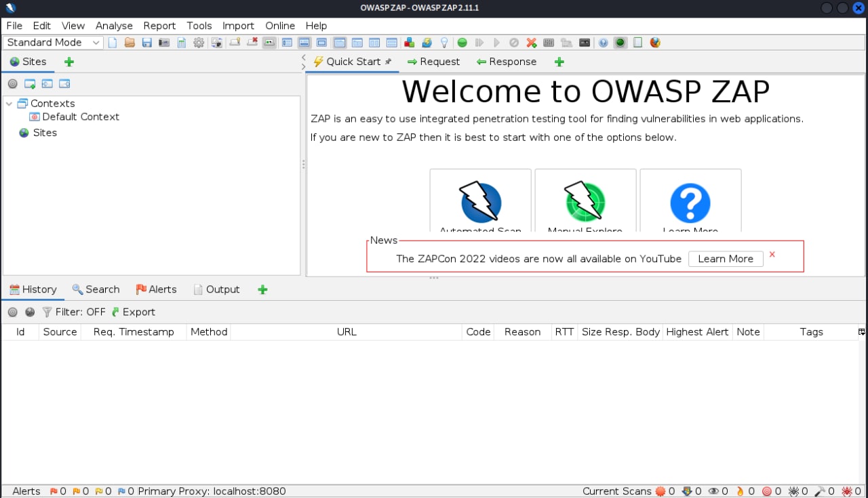Click the Learn More question mark icon
868x498 pixels.
pyautogui.click(x=690, y=203)
